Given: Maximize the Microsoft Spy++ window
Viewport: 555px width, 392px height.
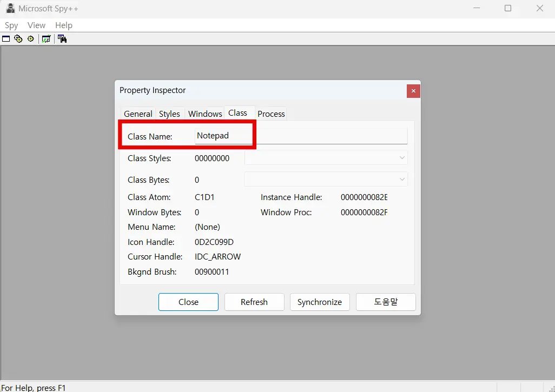Looking at the screenshot, I should (508, 8).
